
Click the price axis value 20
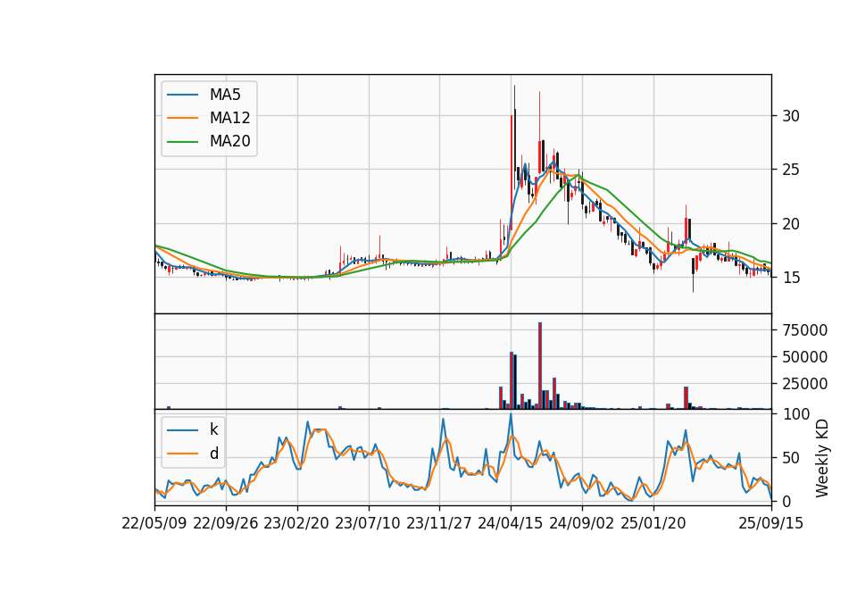[791, 224]
